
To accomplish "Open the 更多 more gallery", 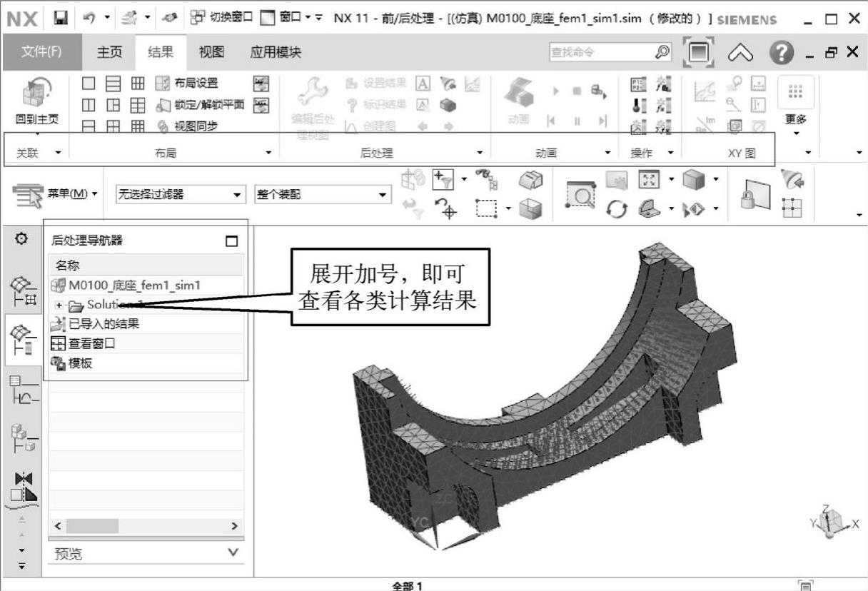I will click(795, 106).
